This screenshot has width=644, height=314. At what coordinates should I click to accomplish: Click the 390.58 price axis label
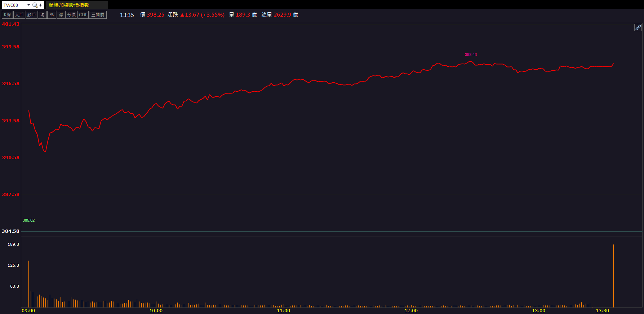[x=11, y=158]
